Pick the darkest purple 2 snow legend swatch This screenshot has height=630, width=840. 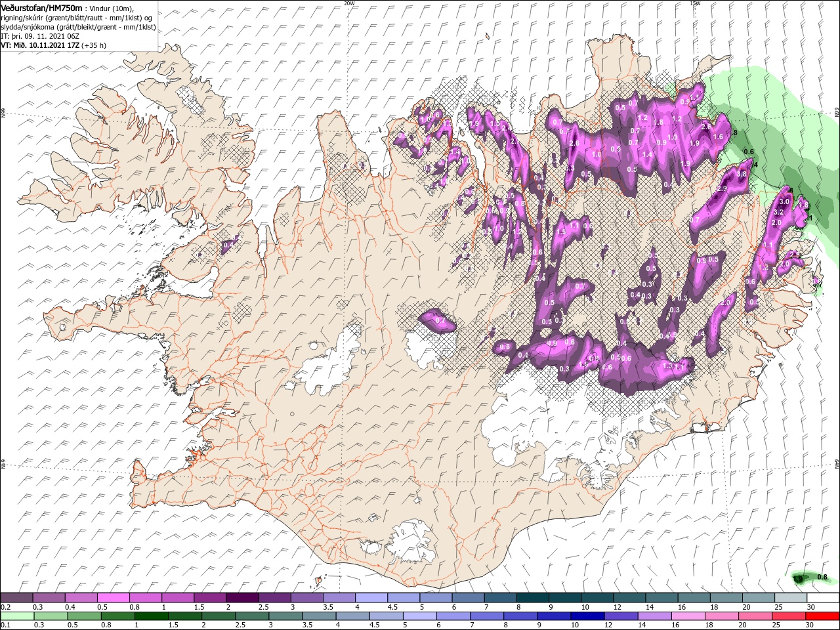(x=241, y=598)
